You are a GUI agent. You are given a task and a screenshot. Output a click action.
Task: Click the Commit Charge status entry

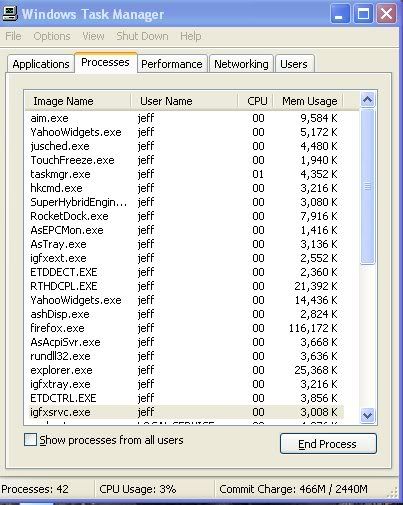click(x=293, y=489)
